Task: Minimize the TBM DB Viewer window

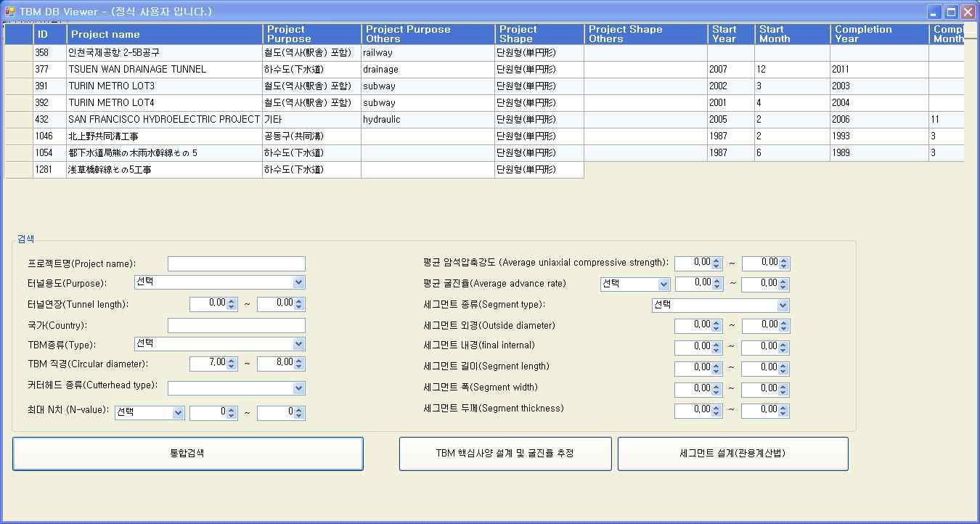Action: tap(934, 12)
